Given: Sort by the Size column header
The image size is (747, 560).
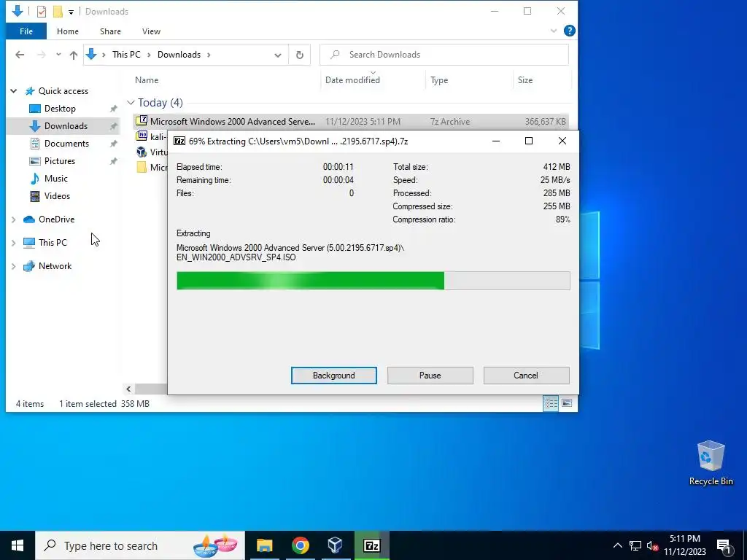Looking at the screenshot, I should 525,80.
